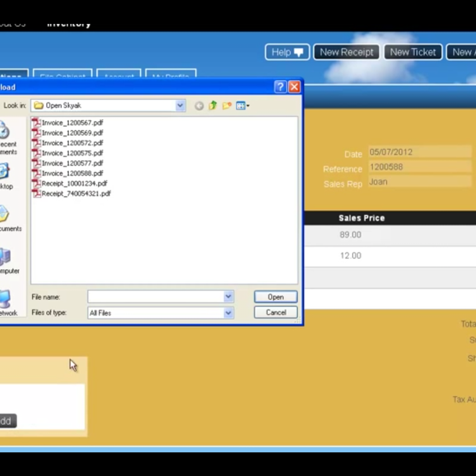
Task: Expand the Look in folder dropdown
Action: click(x=180, y=106)
